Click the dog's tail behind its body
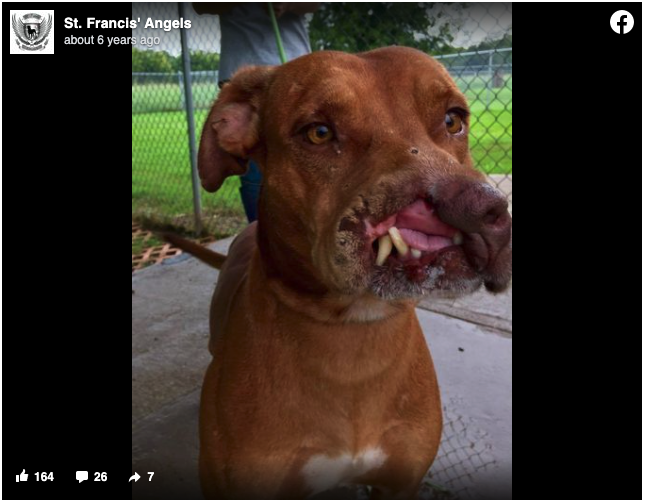The width and height of the screenshot is (646, 504). pyautogui.click(x=194, y=249)
